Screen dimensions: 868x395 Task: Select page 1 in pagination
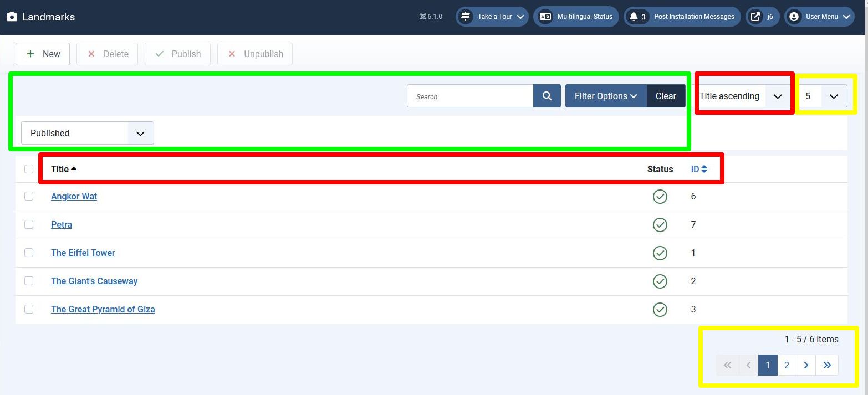(768, 365)
